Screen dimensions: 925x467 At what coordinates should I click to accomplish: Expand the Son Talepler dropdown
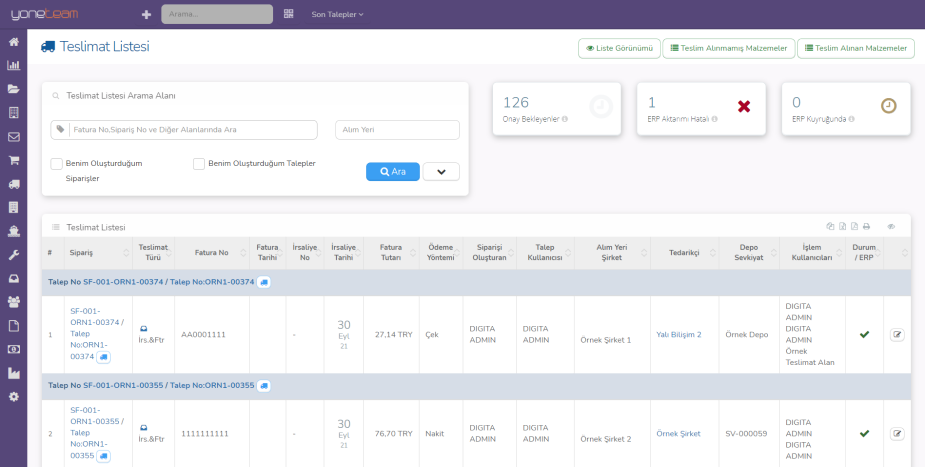[x=337, y=15]
